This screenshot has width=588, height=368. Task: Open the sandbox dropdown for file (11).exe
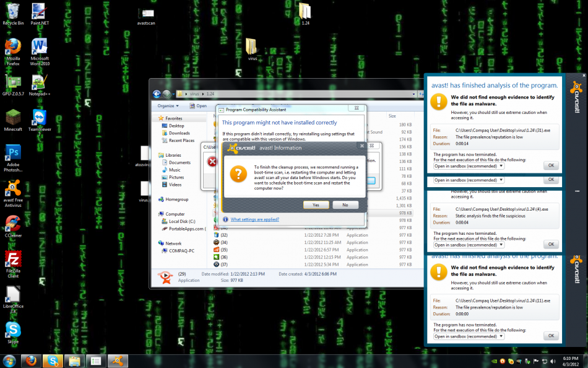[469, 336]
